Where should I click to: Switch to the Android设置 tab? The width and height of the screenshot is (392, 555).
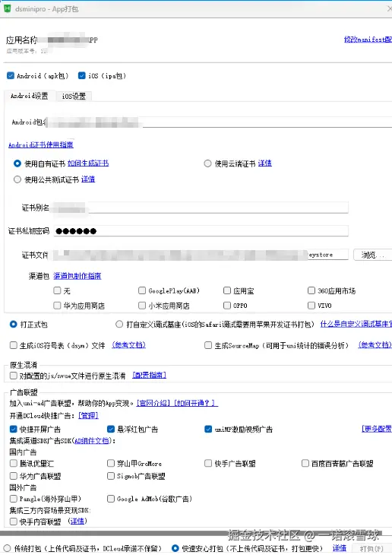[30, 96]
